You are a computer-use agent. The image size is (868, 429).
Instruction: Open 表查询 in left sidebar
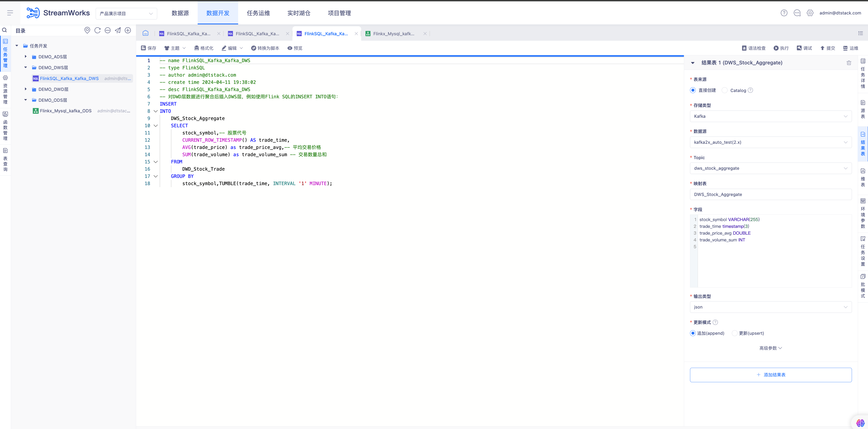[x=5, y=160]
